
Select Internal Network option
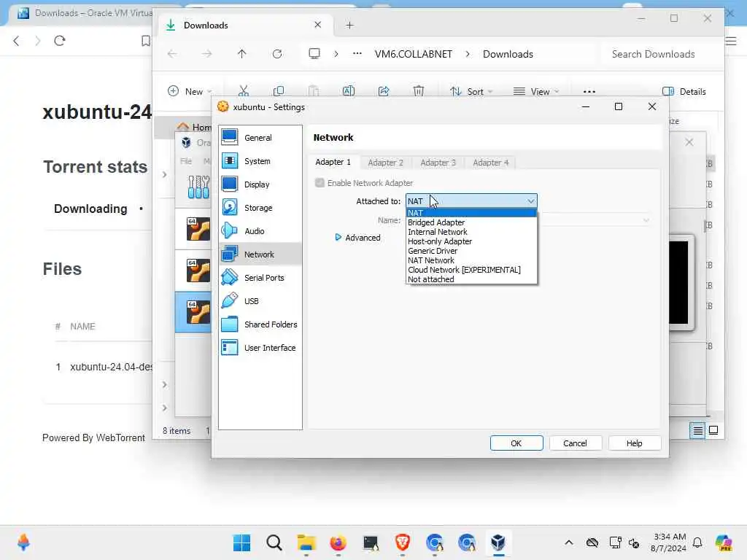click(471, 232)
